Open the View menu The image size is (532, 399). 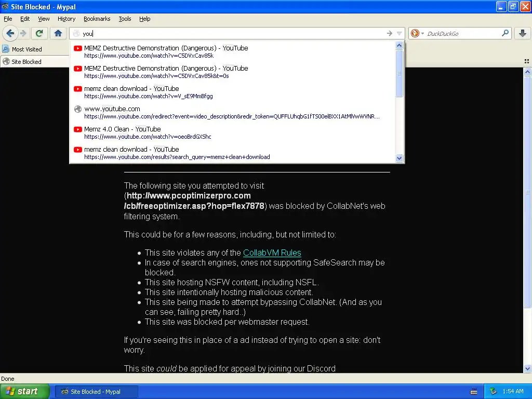coord(44,19)
